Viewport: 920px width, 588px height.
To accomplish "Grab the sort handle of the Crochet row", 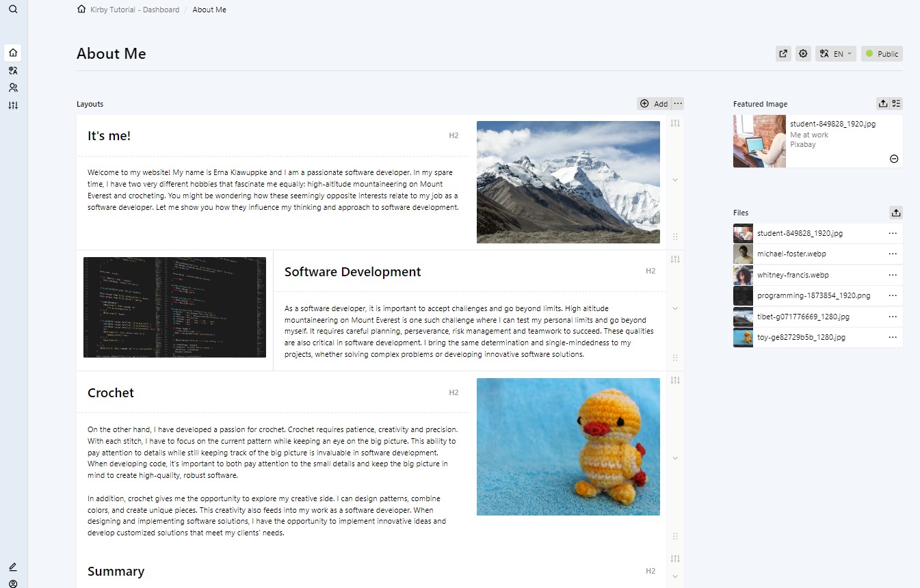I will [x=675, y=537].
